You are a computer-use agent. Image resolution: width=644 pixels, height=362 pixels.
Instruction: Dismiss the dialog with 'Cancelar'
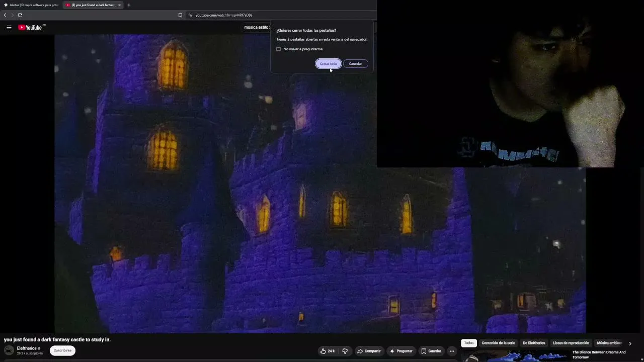point(355,63)
